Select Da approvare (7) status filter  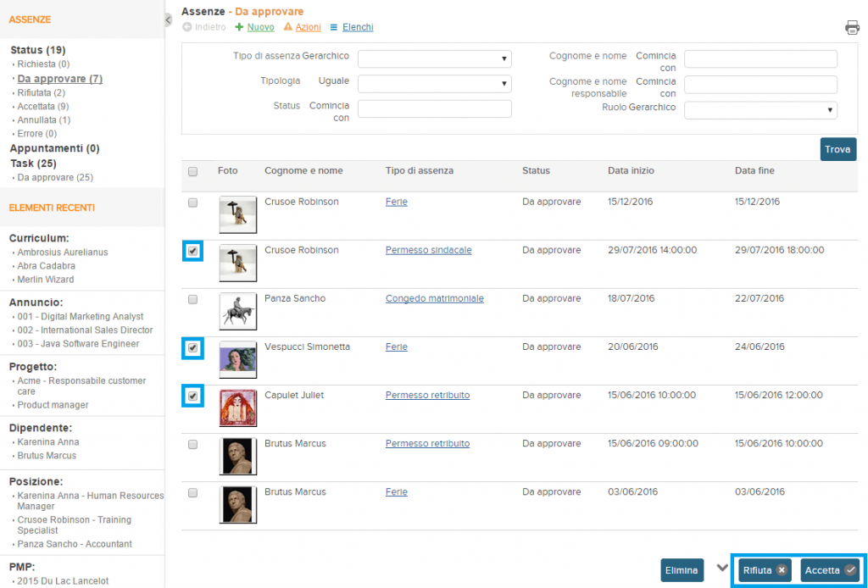[x=60, y=79]
